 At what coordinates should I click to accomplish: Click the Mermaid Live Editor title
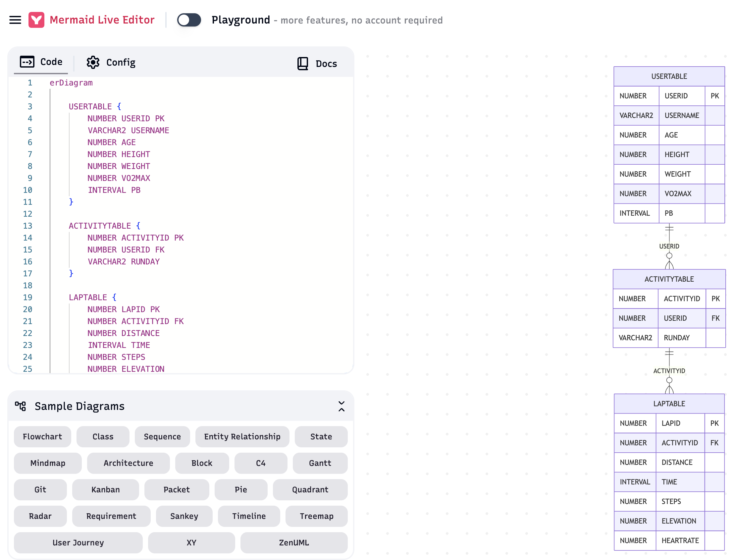102,20
